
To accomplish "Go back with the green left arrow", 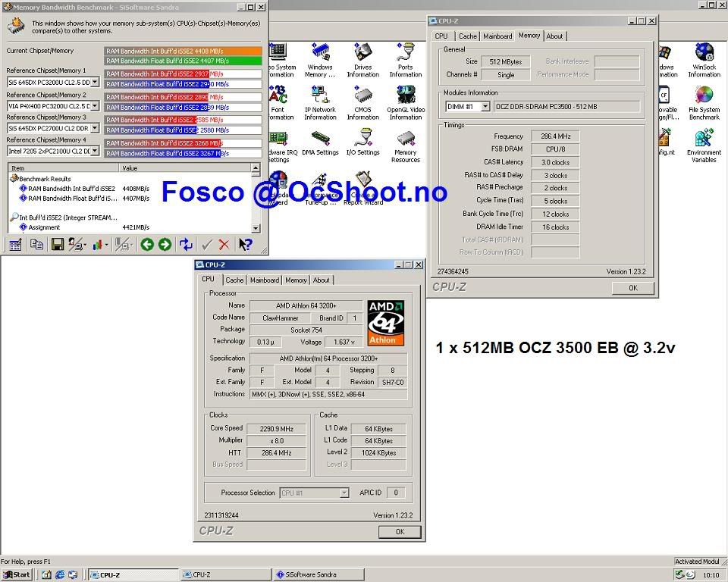I will (147, 245).
